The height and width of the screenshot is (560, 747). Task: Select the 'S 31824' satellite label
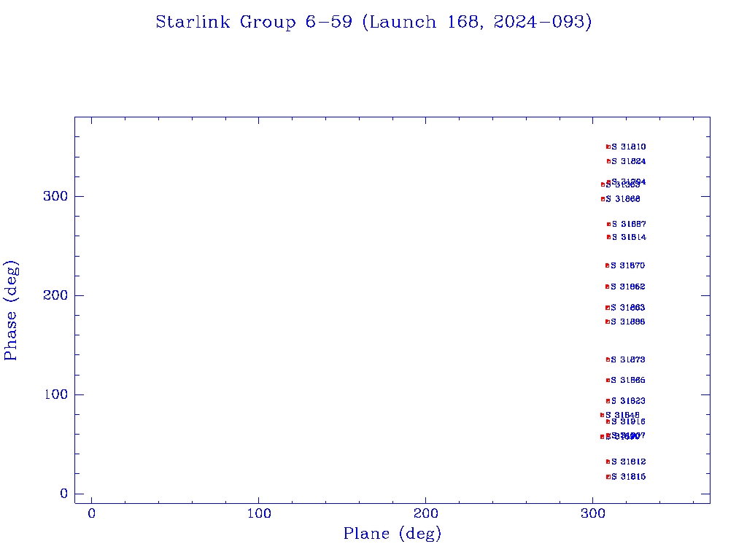coord(629,161)
